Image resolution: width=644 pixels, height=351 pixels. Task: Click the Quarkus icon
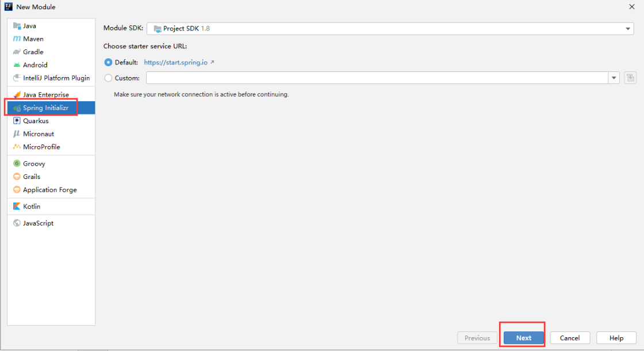point(17,121)
